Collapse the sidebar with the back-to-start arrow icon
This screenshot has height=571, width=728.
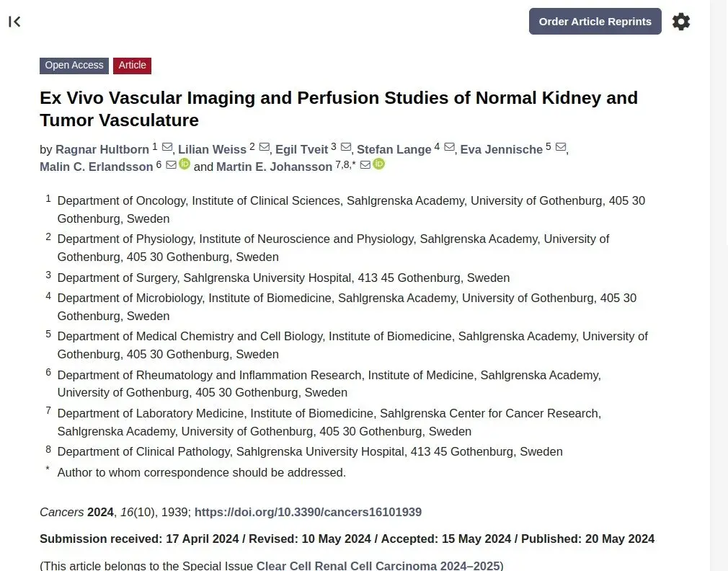click(x=14, y=22)
